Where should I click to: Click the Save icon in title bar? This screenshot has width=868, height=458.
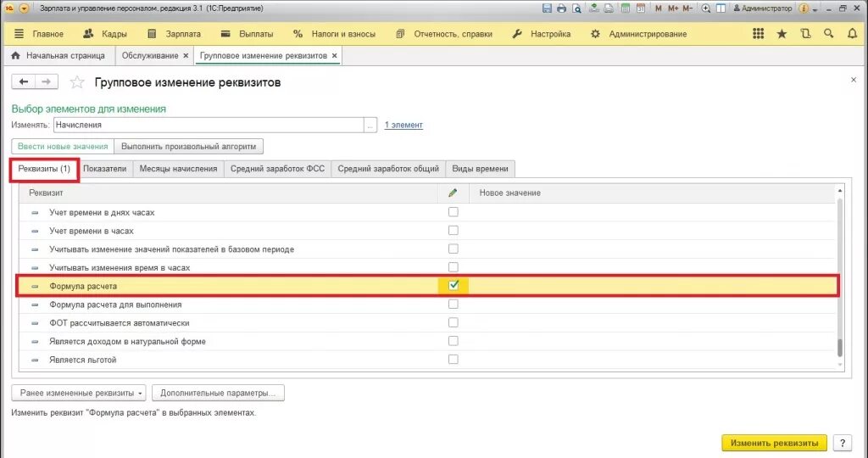click(x=547, y=8)
